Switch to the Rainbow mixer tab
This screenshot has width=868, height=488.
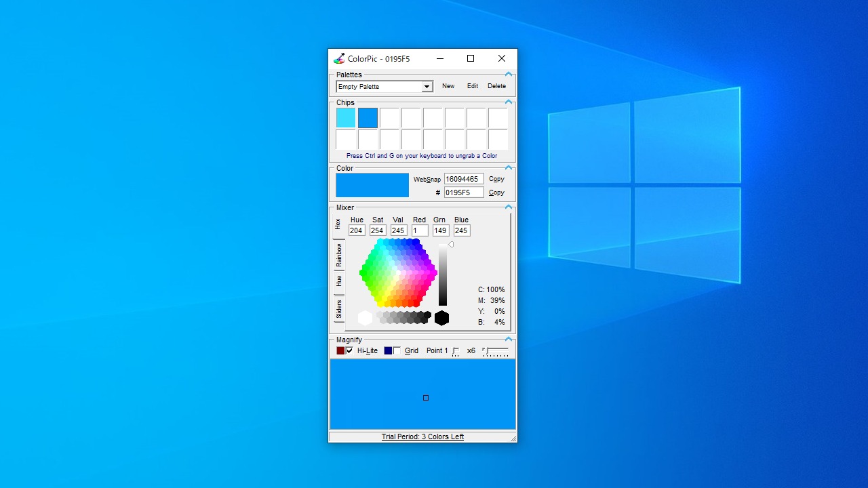coord(338,255)
